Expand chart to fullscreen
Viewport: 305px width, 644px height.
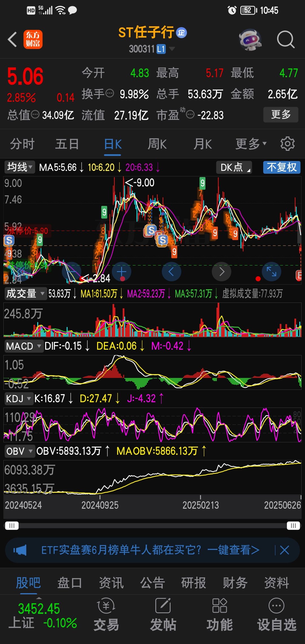[271, 272]
